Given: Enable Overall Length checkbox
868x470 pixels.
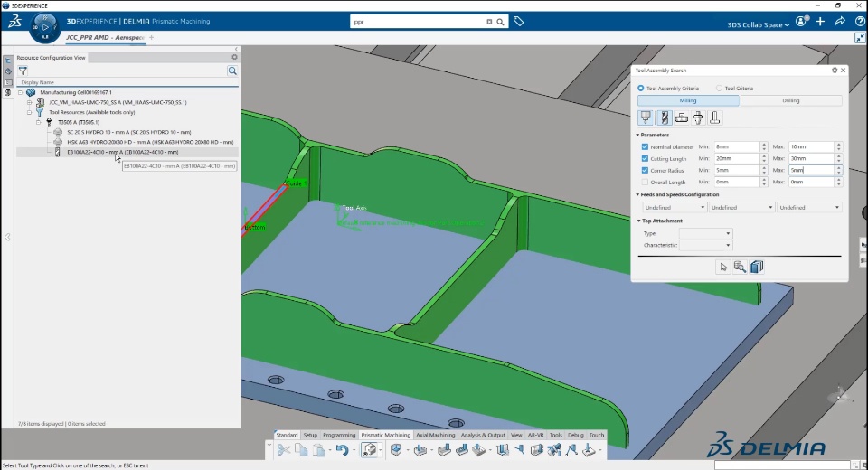Looking at the screenshot, I should point(645,183).
